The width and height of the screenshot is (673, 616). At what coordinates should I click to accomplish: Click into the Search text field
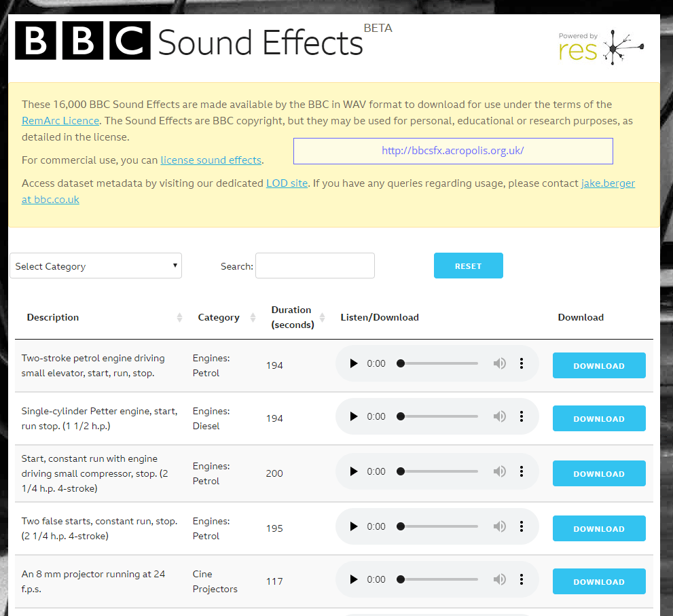click(x=314, y=266)
